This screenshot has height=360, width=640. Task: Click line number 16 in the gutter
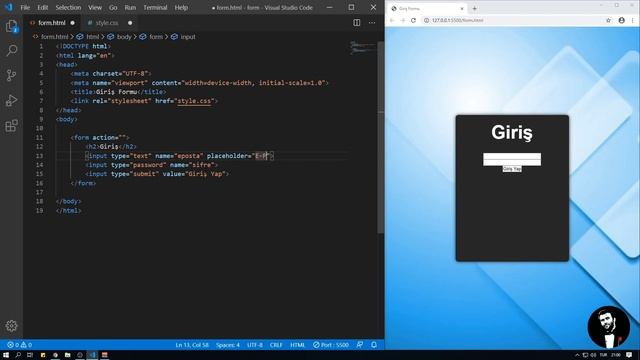click(39, 183)
